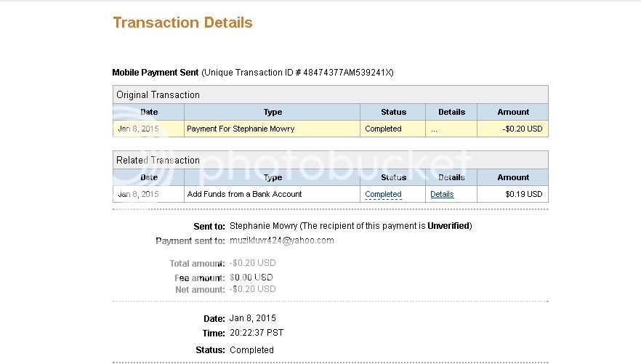641x364 pixels.
Task: Click the Completed value beside bottom Status label
Action: [x=251, y=350]
